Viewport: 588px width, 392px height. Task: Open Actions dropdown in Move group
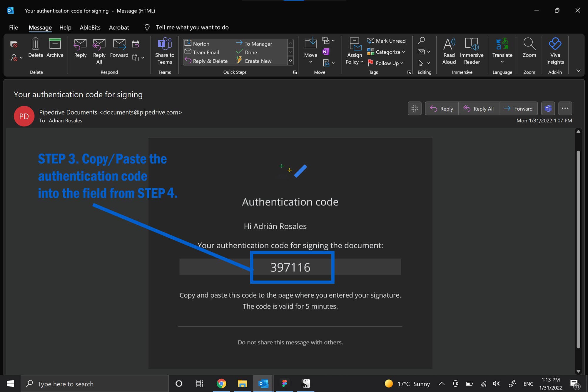click(328, 63)
